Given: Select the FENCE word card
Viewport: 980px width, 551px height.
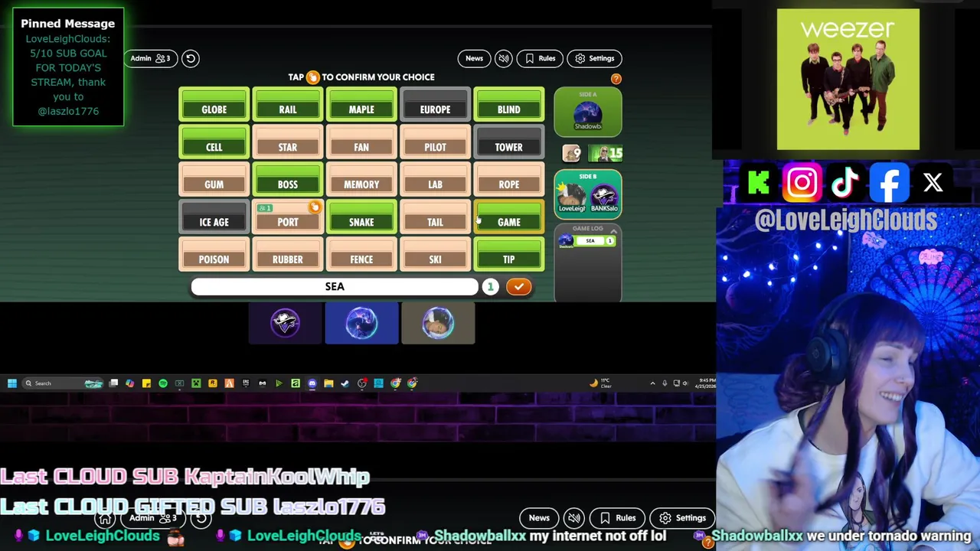Looking at the screenshot, I should (361, 256).
